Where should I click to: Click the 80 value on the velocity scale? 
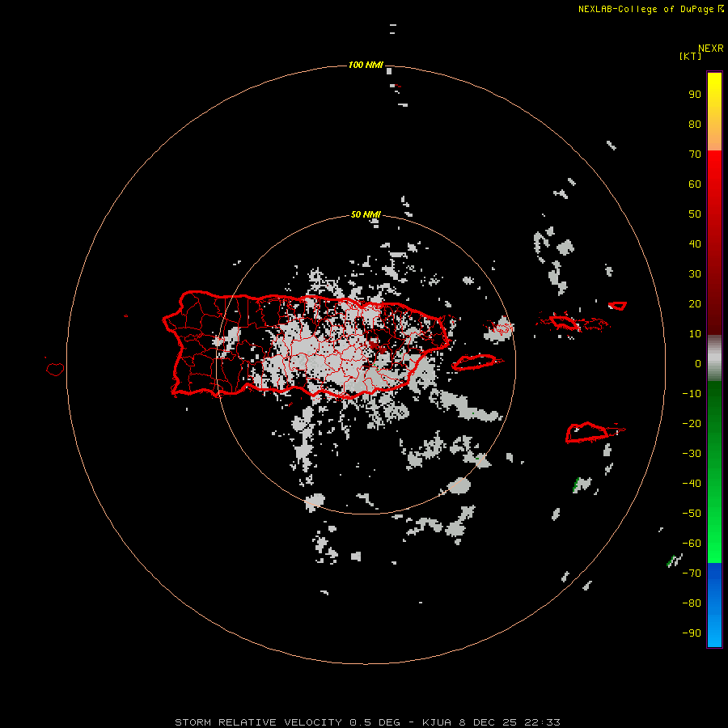(695, 124)
